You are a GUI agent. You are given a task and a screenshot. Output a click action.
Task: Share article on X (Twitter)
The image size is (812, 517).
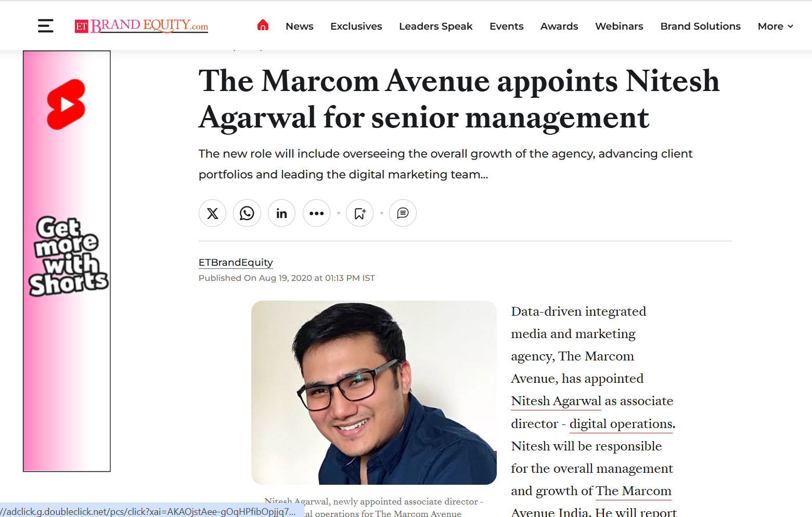[x=212, y=213]
